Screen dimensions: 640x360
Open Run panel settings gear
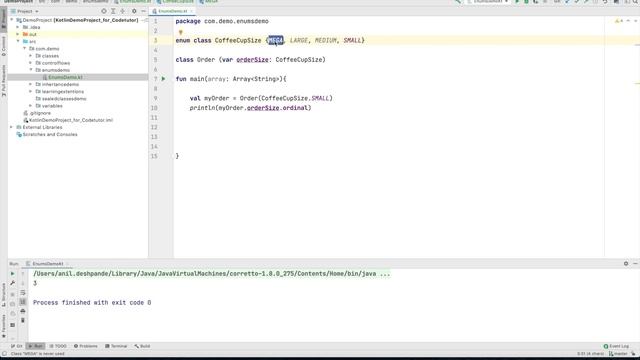626,264
